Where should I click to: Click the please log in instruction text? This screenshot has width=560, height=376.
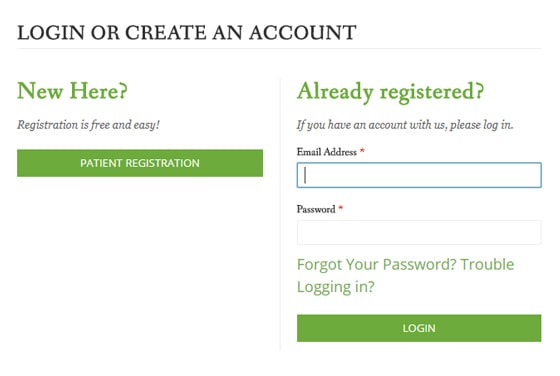pyautogui.click(x=405, y=125)
